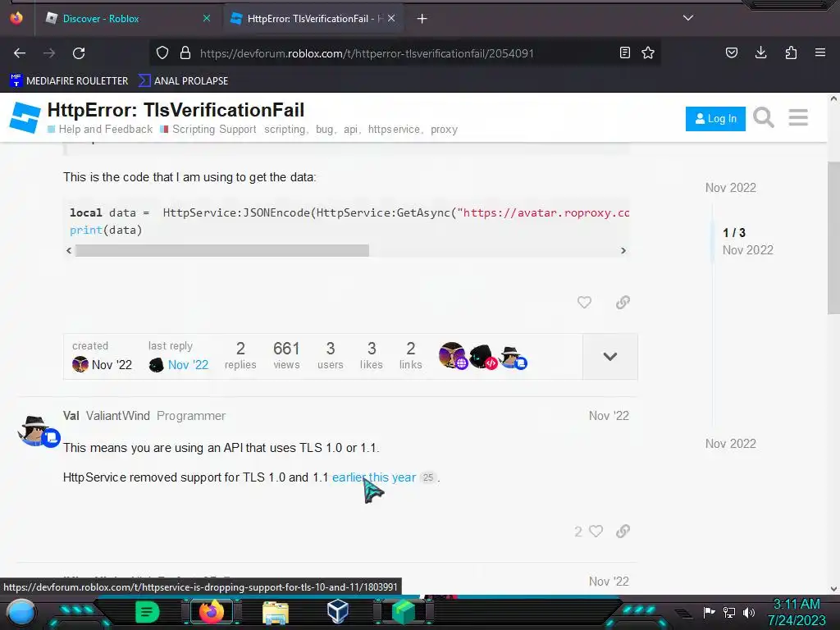Image resolution: width=840 pixels, height=630 pixels.
Task: Click the first participant avatar in topic map
Action: pyautogui.click(x=452, y=356)
